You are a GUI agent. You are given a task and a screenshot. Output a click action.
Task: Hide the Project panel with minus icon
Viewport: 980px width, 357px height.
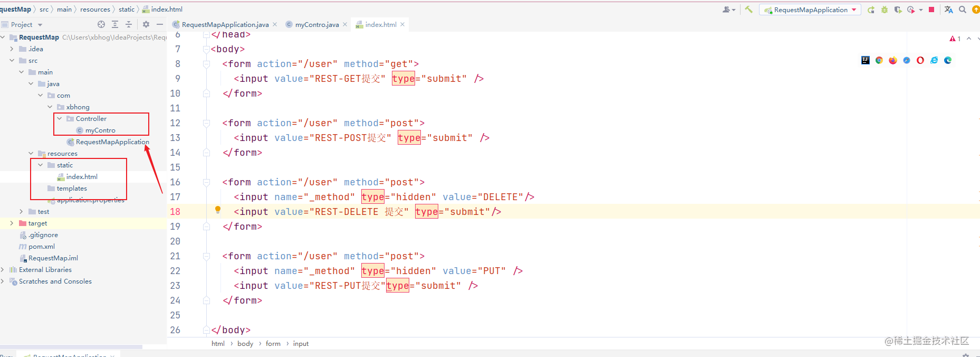[x=159, y=24]
